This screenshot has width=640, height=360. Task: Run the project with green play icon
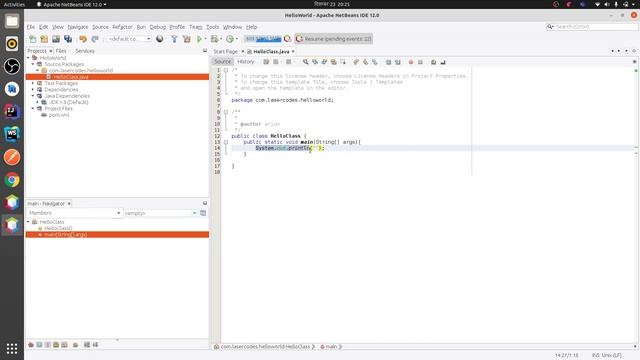coord(199,39)
